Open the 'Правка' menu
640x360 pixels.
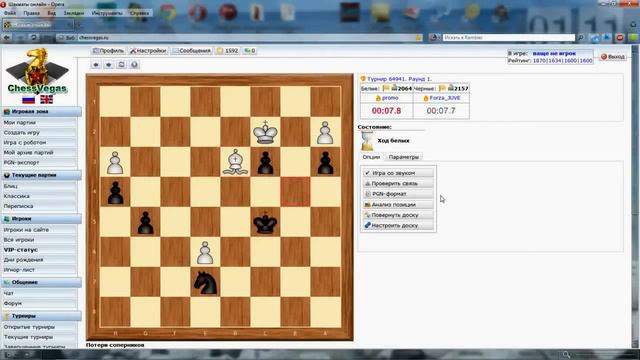click(31, 13)
